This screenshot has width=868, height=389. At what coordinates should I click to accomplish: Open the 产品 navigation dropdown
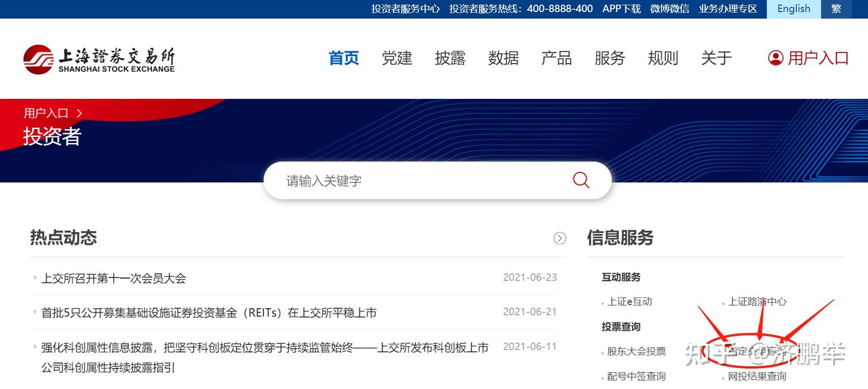556,58
